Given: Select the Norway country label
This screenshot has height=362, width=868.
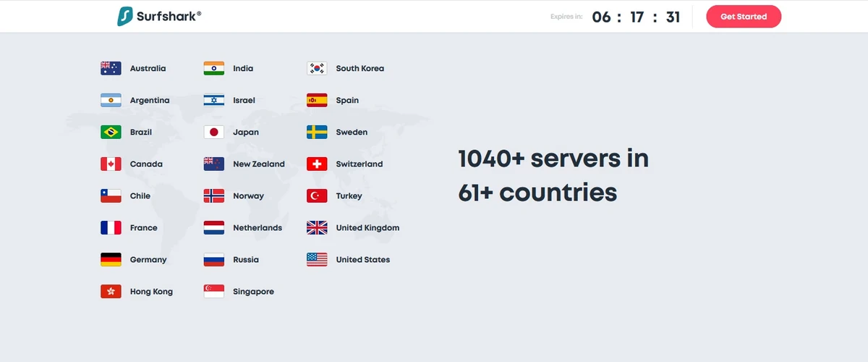Looking at the screenshot, I should (248, 196).
